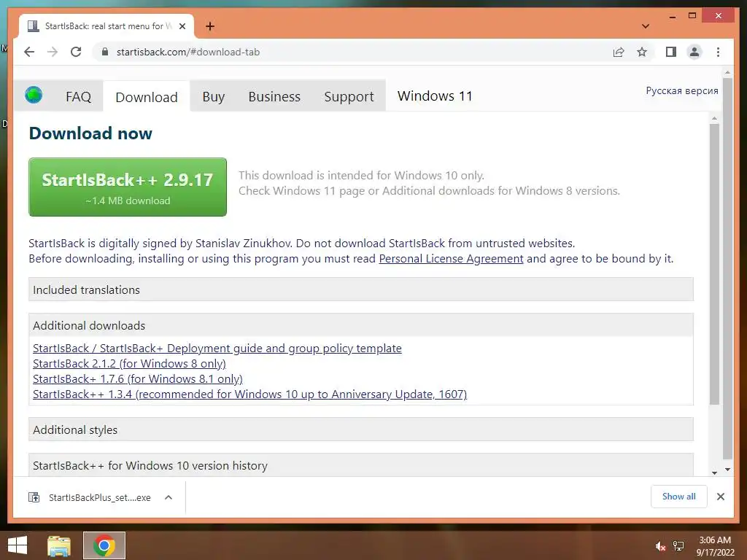Image resolution: width=747 pixels, height=560 pixels.
Task: Open the Chrome profile menu
Action: point(694,52)
